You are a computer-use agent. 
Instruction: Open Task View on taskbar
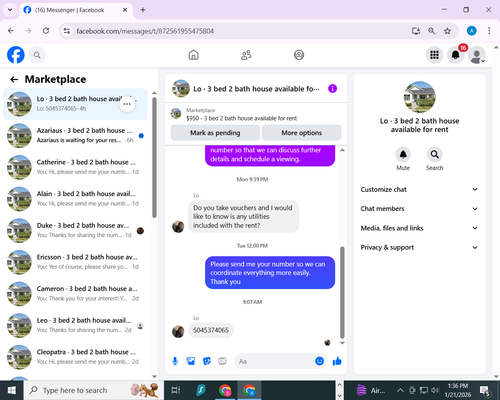(176, 390)
